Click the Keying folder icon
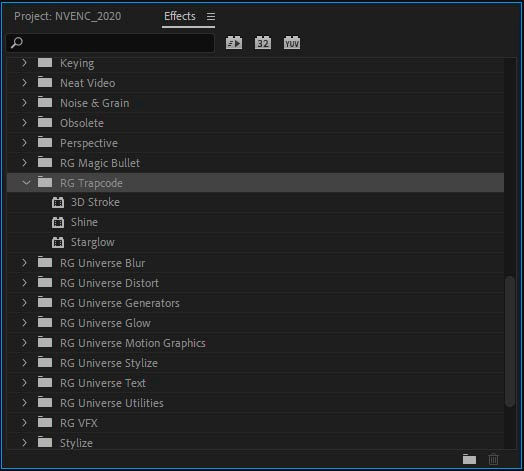 (x=45, y=63)
